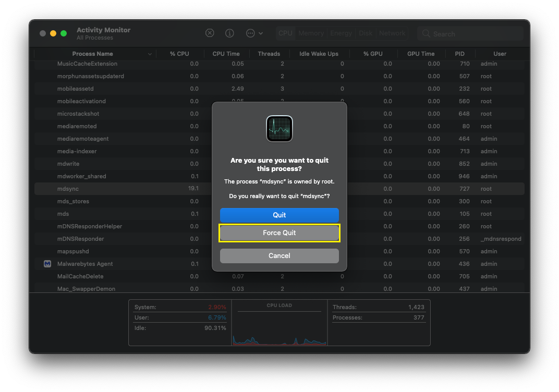Screen dimensions: 559x392
Task: Select the Disk tab
Action: click(x=366, y=33)
